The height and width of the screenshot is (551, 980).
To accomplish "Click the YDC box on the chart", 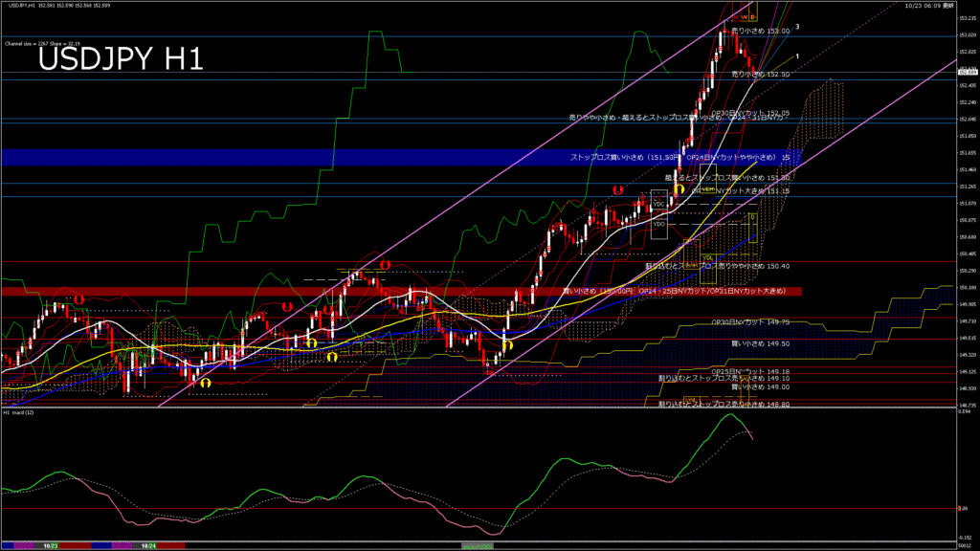I will coord(658,205).
